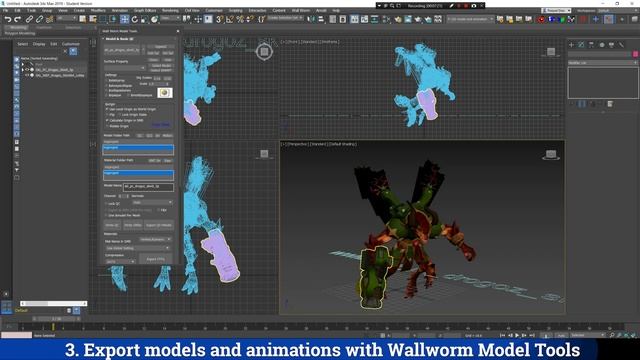Toggle the Percent Snap icon
640x360 pixels.
point(240,19)
